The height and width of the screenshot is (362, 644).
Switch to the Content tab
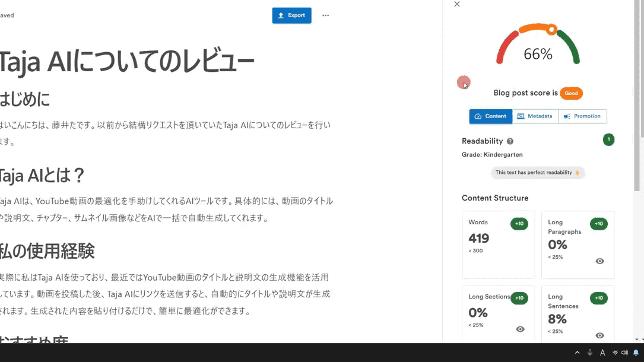click(491, 116)
